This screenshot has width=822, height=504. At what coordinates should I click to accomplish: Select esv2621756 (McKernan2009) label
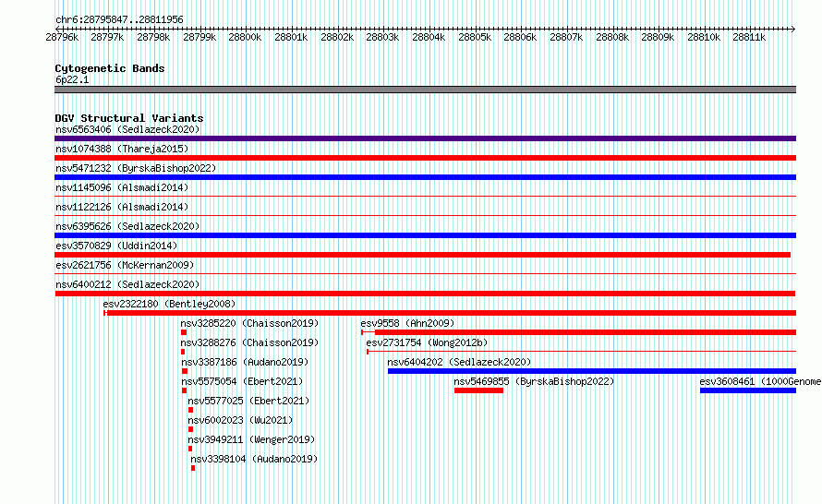(x=125, y=265)
